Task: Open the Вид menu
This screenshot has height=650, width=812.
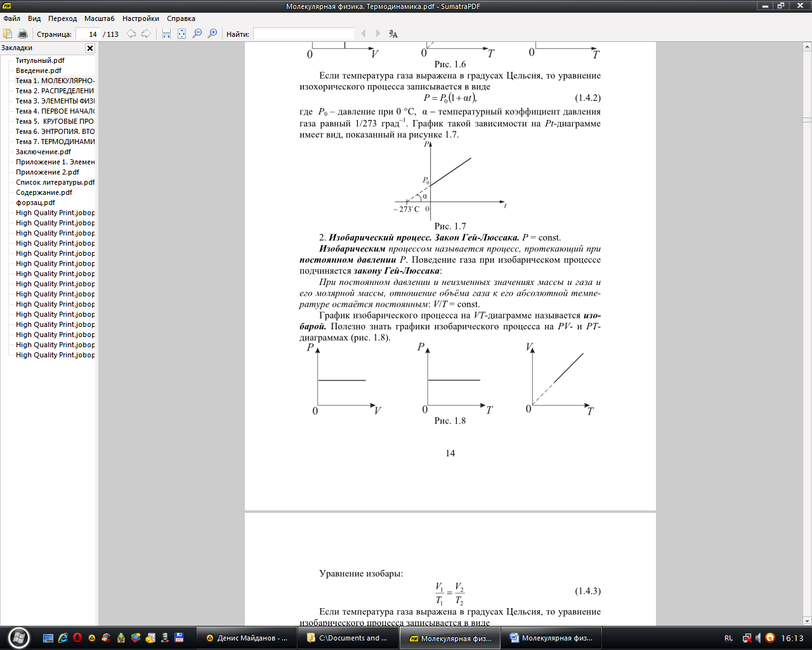Action: tap(34, 18)
